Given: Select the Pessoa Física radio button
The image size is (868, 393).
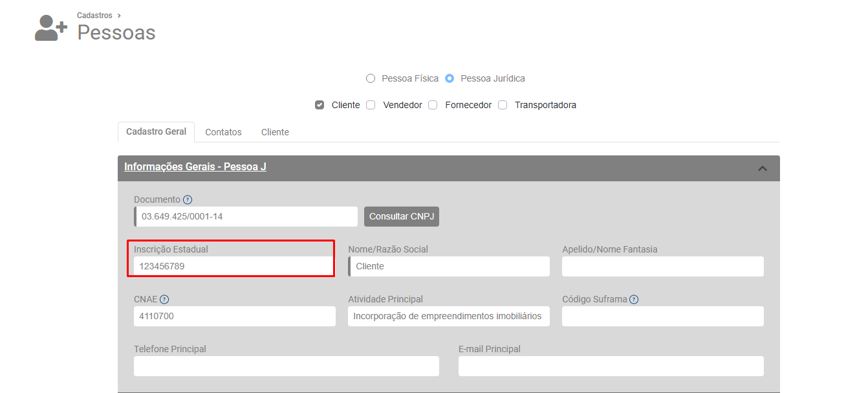Looking at the screenshot, I should 371,79.
